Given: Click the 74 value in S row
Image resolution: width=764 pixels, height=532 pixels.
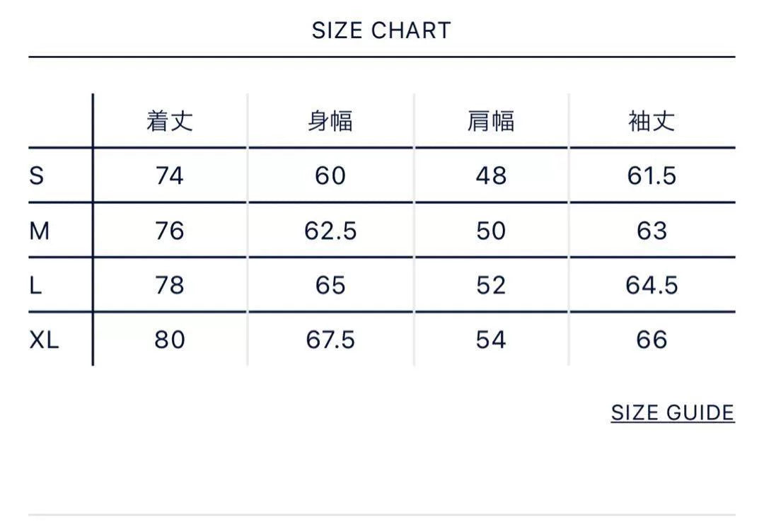Looking at the screenshot, I should [x=170, y=175].
